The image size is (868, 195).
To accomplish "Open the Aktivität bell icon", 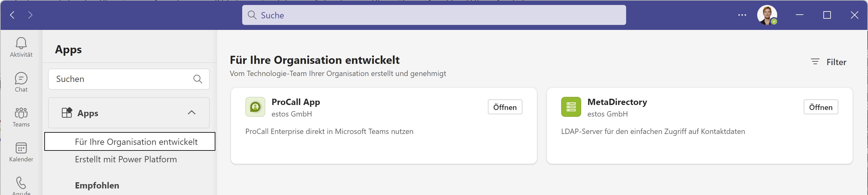I will tap(21, 44).
